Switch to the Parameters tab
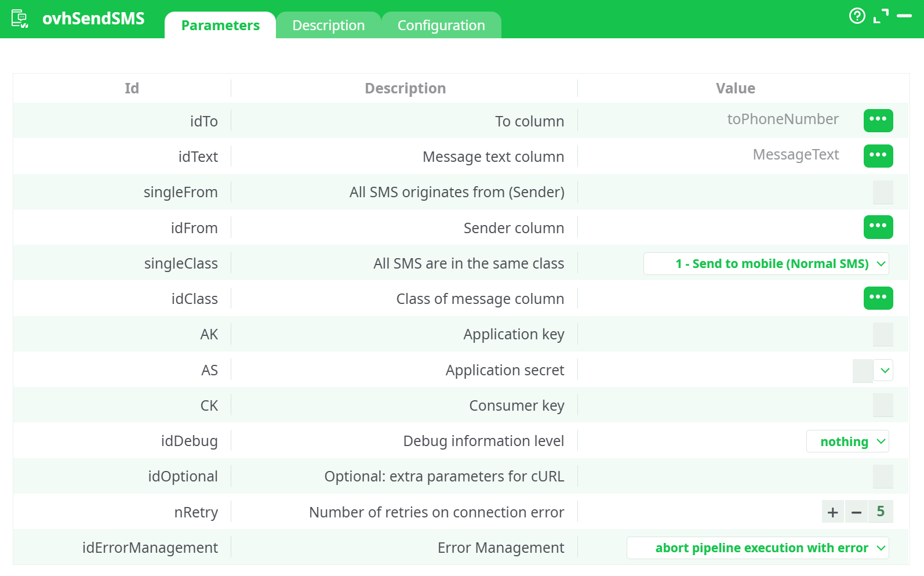The image size is (924, 576). (x=220, y=26)
